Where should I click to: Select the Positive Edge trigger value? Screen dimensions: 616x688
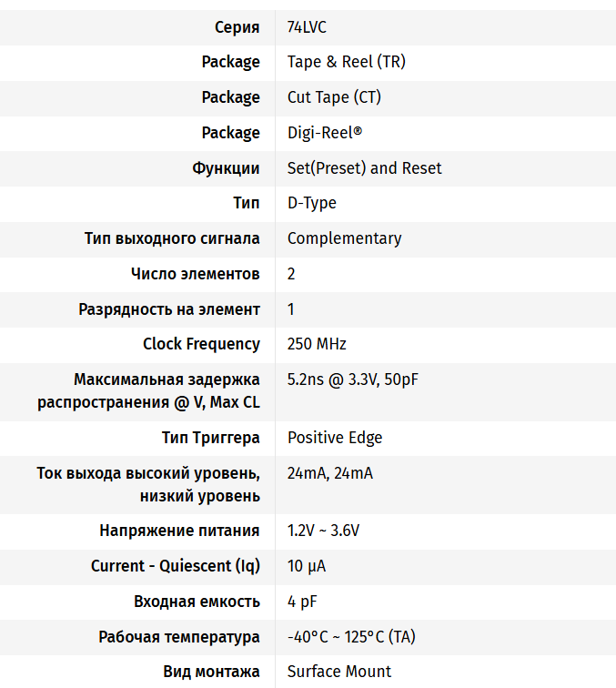click(x=334, y=438)
